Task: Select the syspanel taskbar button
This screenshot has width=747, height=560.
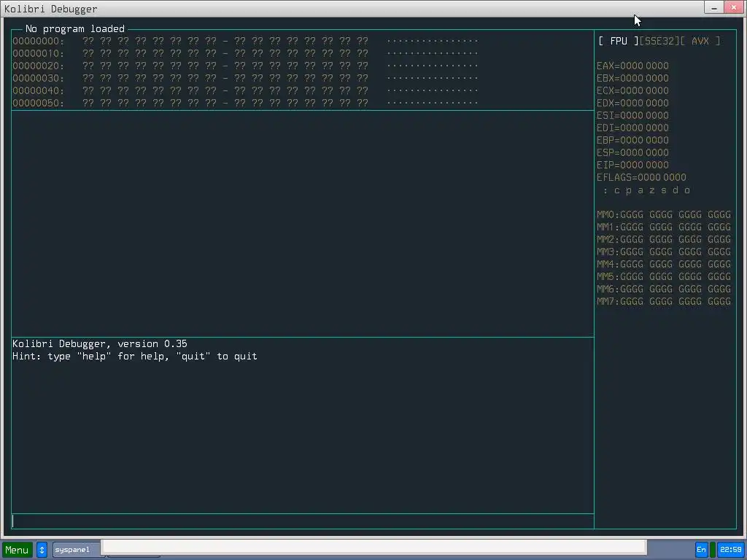Action: [76, 550]
